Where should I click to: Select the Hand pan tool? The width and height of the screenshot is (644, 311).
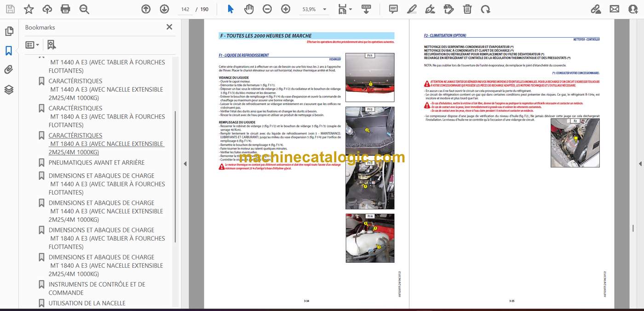coord(249,9)
